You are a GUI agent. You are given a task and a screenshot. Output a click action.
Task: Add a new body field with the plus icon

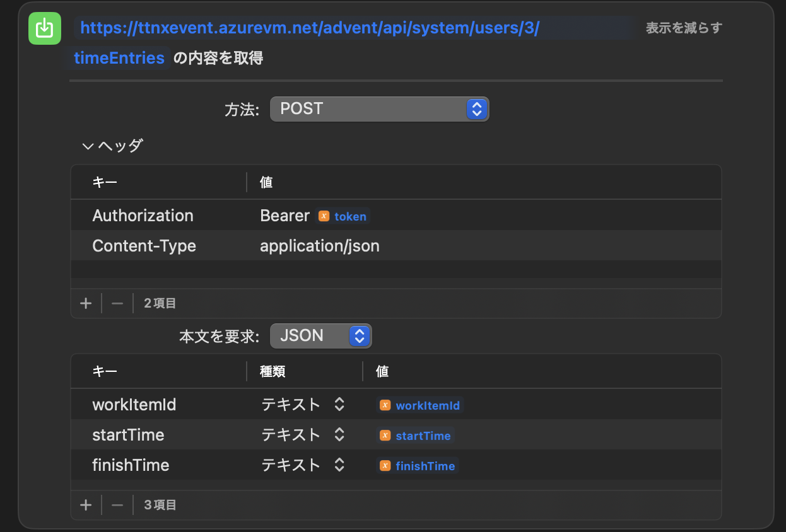86,504
